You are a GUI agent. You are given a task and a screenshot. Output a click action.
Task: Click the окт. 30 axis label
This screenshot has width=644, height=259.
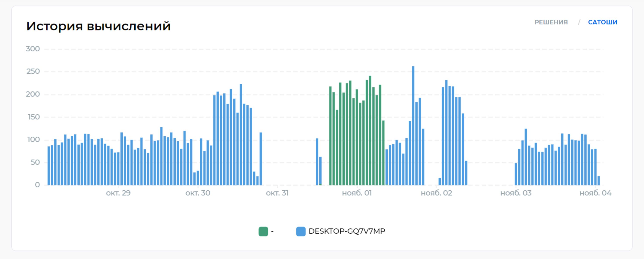tap(198, 193)
